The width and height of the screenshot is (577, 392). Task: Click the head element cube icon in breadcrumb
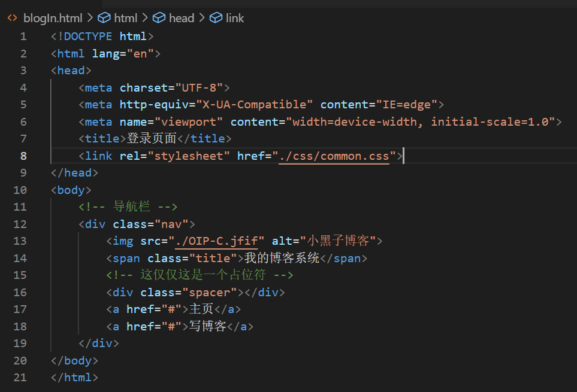tap(159, 17)
